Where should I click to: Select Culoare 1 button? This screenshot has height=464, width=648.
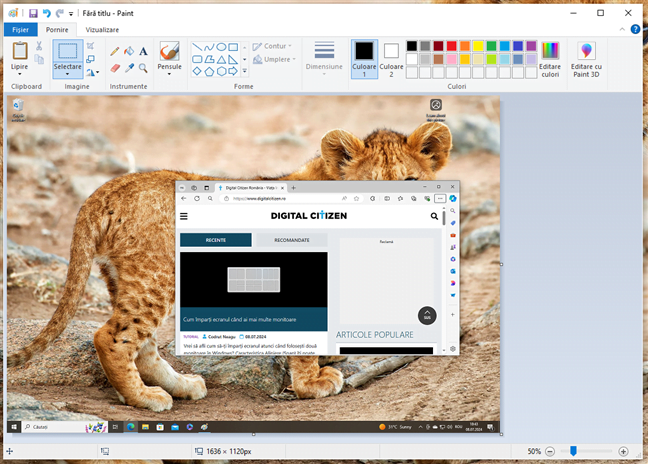point(364,59)
